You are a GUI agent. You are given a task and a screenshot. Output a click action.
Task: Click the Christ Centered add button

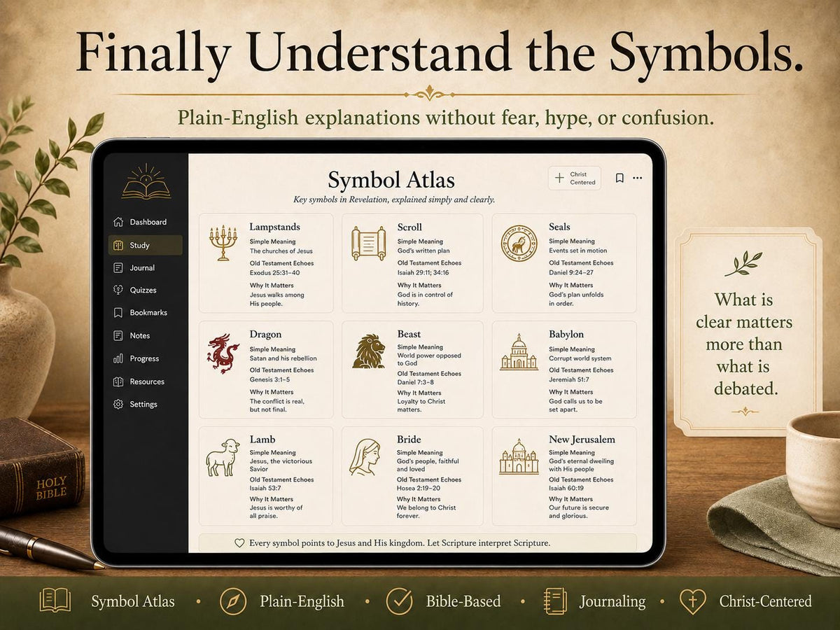[574, 178]
